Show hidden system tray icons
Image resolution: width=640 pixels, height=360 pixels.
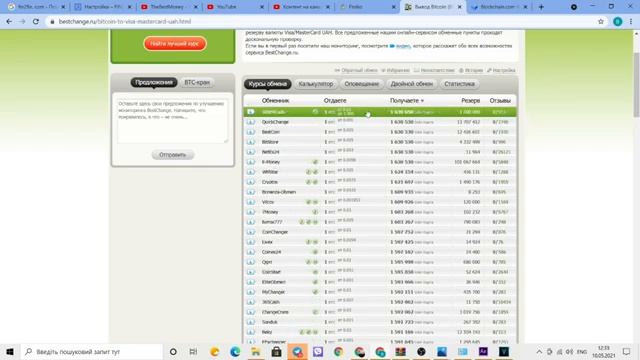click(539, 351)
